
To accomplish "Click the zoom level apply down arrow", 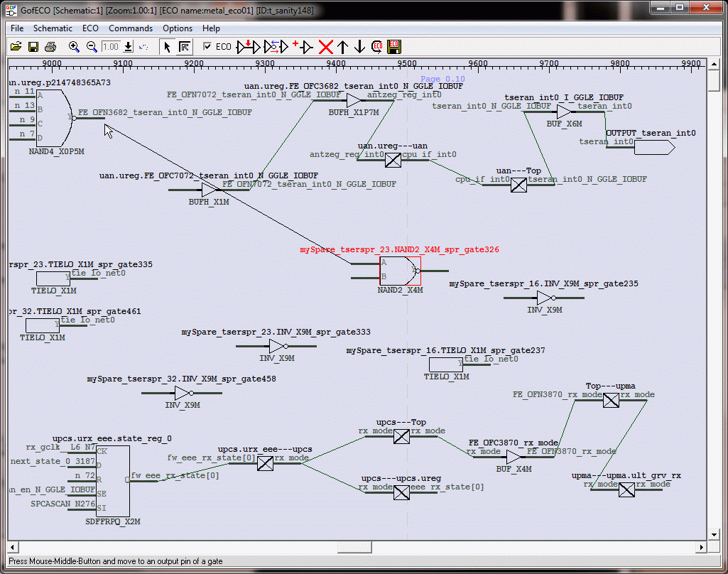I will point(129,47).
